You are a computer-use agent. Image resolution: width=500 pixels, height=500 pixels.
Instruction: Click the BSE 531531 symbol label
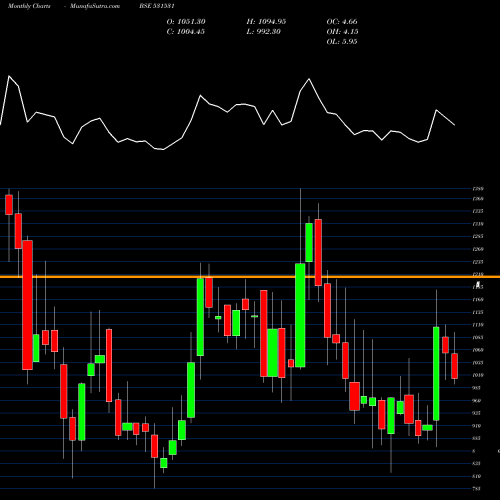[157, 6]
